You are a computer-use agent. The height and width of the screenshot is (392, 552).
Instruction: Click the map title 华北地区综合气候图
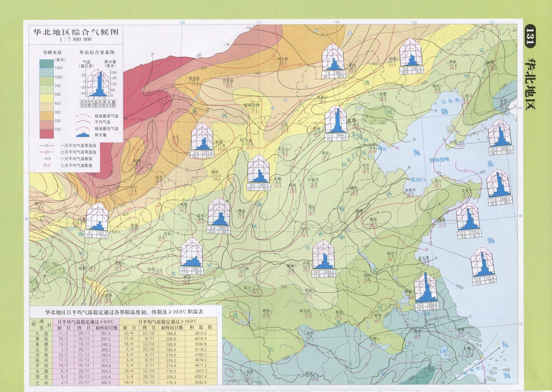pos(76,32)
